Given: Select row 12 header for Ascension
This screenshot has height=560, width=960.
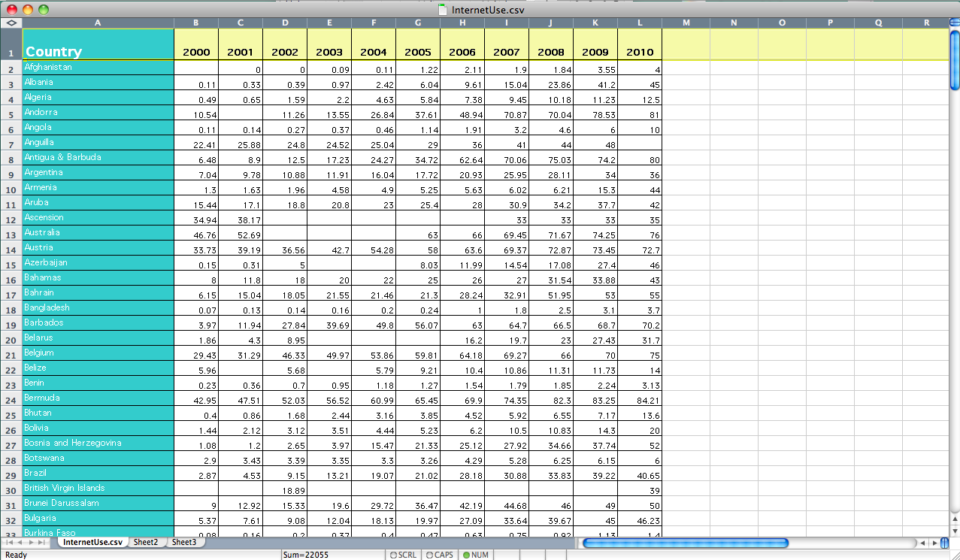Looking at the screenshot, I should pyautogui.click(x=11, y=219).
